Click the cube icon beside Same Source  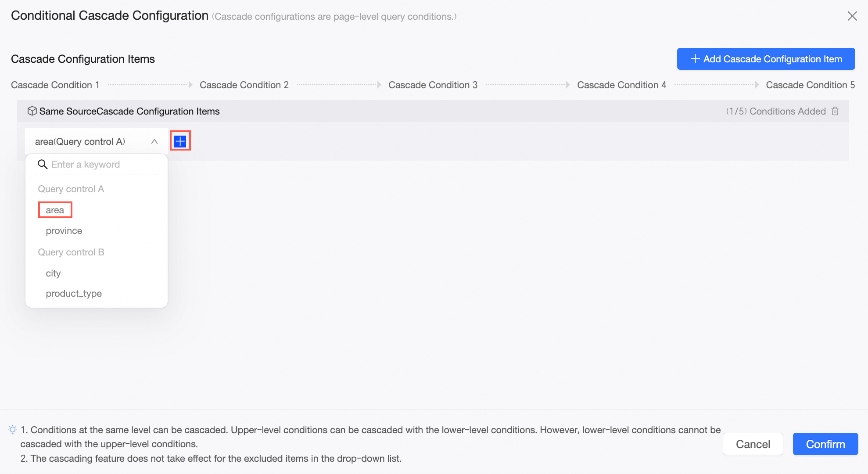pos(32,111)
